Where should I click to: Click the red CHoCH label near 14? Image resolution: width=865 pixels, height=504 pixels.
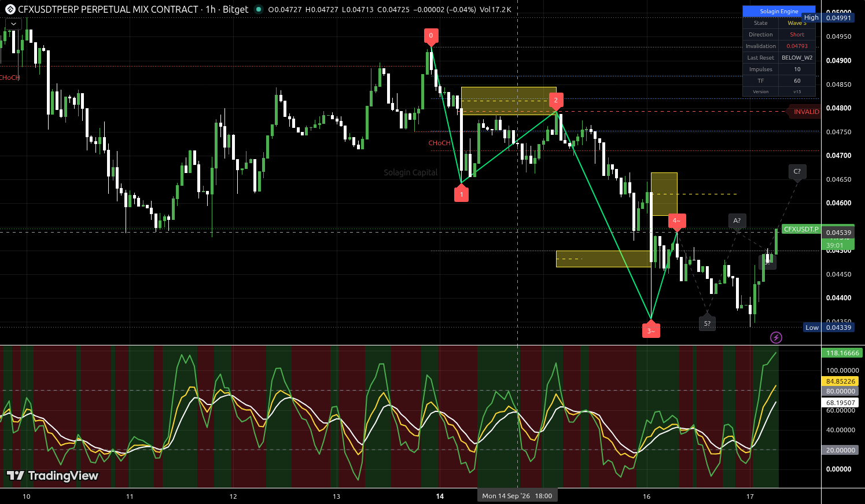tap(439, 143)
